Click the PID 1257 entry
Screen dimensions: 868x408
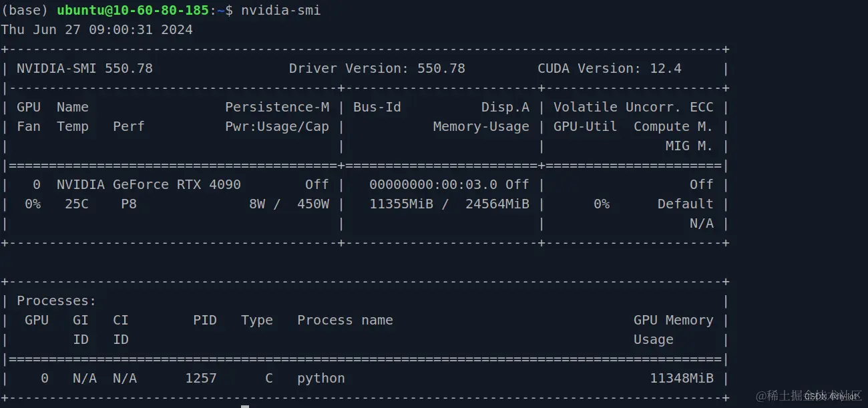point(201,379)
